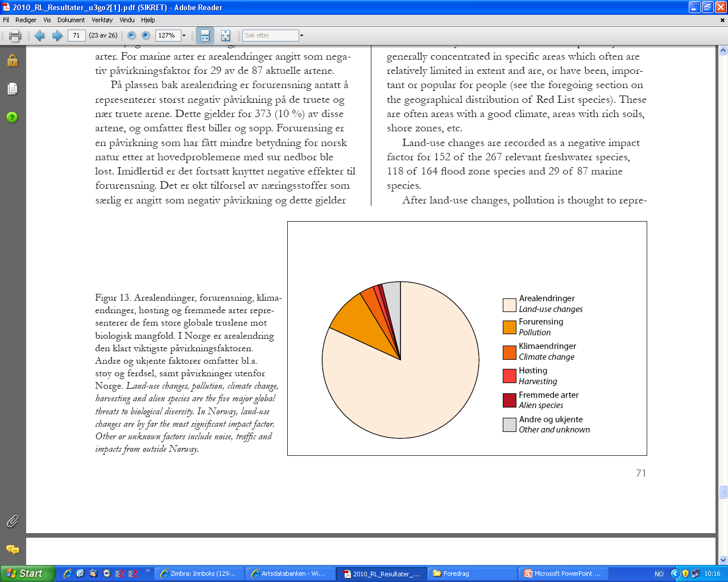The width and height of the screenshot is (728, 582).
Task: Click the page number 71 in footer
Action: pyautogui.click(x=641, y=473)
